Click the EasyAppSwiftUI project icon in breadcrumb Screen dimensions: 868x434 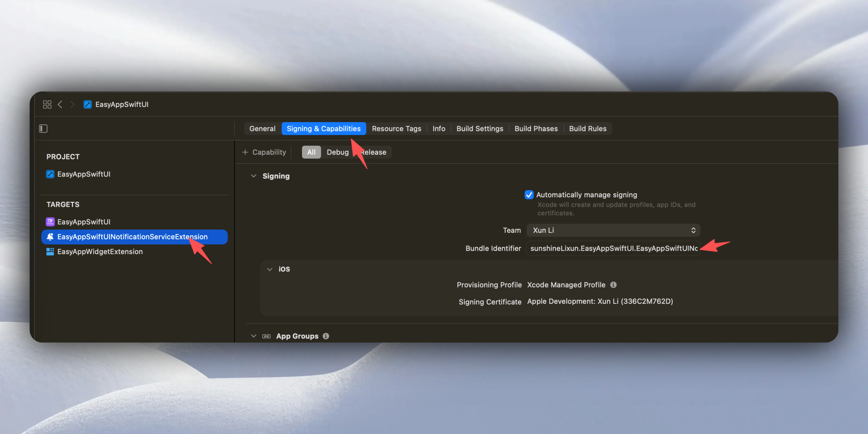click(88, 104)
